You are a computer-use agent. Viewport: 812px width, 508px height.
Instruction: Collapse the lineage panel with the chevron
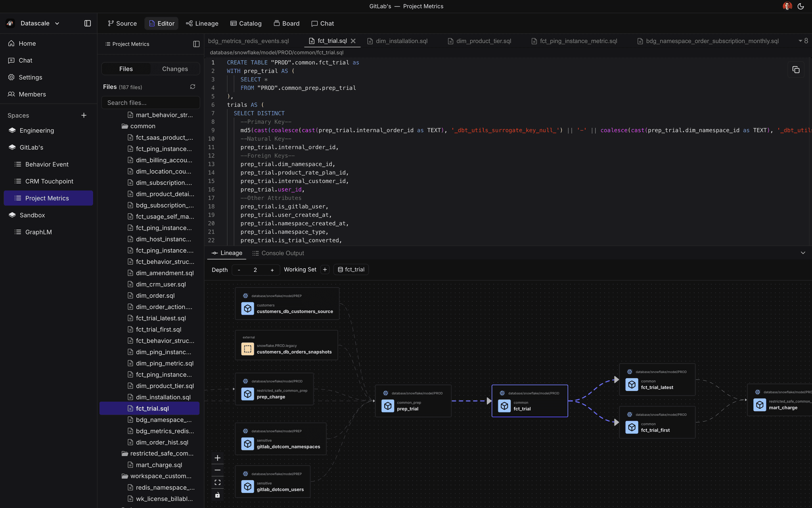[803, 253]
